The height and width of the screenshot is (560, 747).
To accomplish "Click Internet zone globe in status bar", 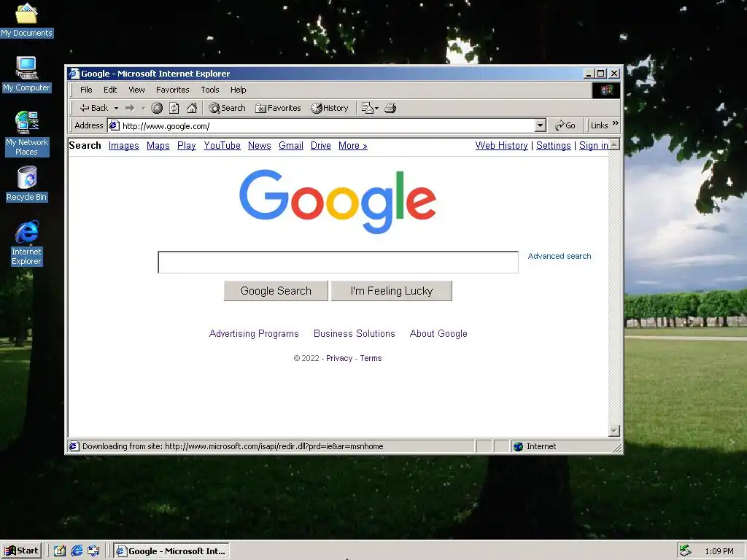I will pyautogui.click(x=519, y=446).
